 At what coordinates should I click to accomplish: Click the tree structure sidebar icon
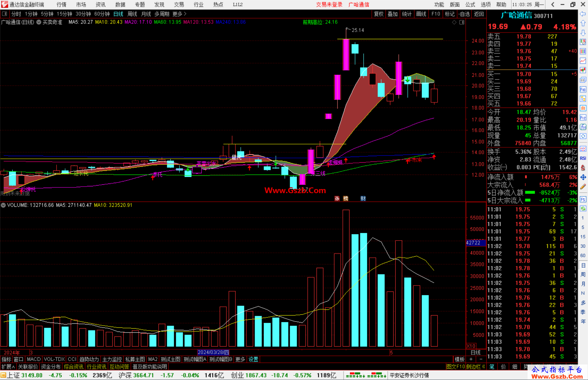[x=583, y=99]
